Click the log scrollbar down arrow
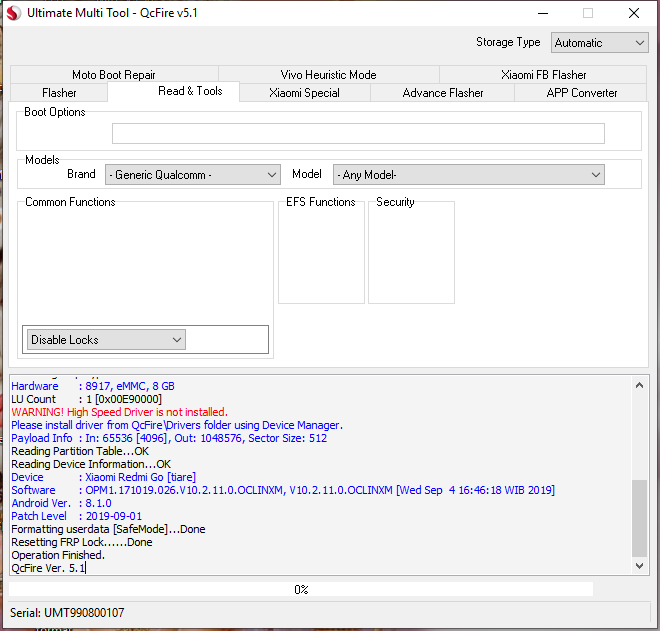The height and width of the screenshot is (631, 660). [x=639, y=566]
